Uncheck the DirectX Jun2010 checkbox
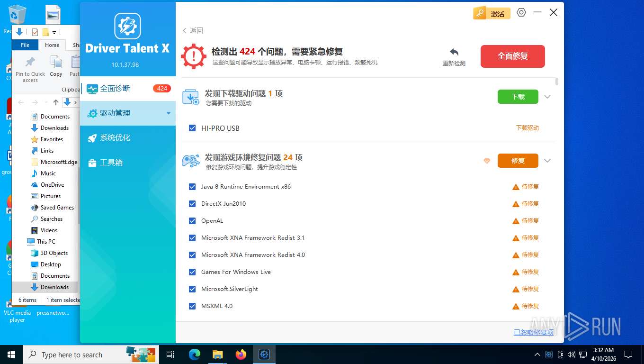The height and width of the screenshot is (364, 644). [x=192, y=204]
